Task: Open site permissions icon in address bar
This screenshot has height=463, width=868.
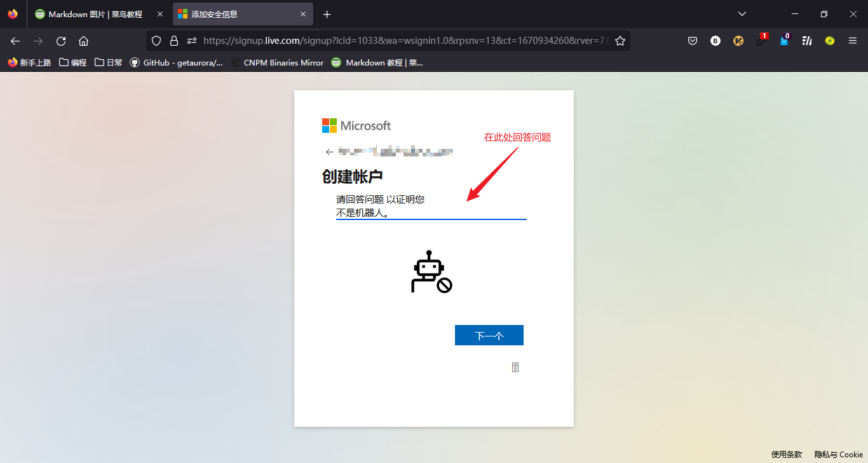Action: (192, 41)
